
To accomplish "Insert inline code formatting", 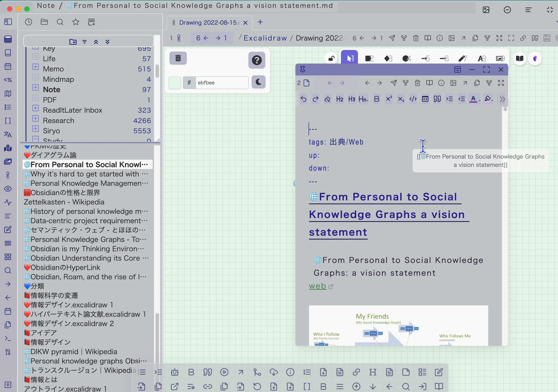I will [413, 99].
